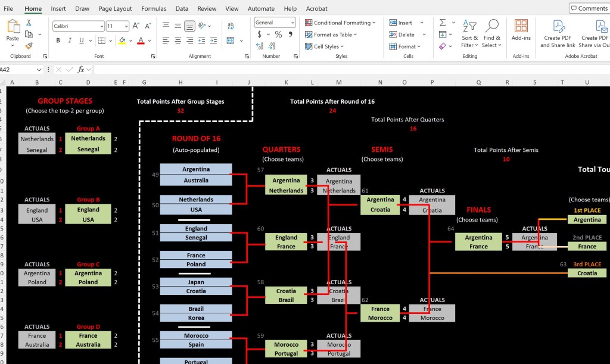Image resolution: width=610 pixels, height=364 pixels.
Task: Open the font size dropdown
Action: (126, 26)
